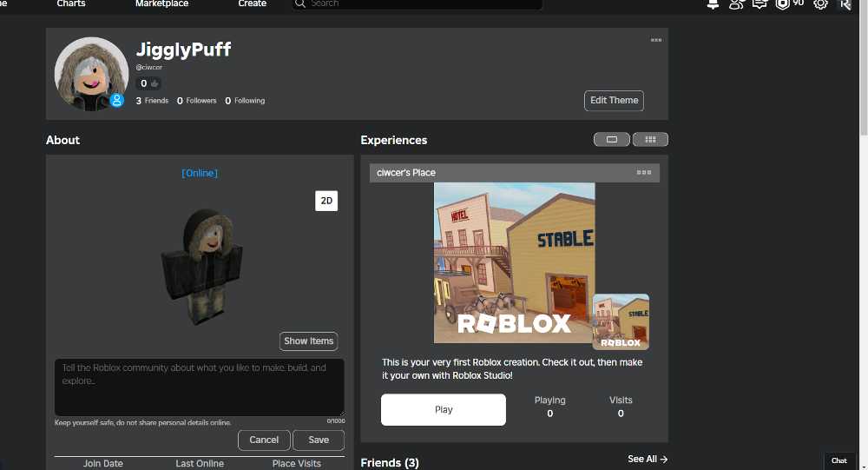Switch Experiences to slideshow view
Image resolution: width=868 pixels, height=470 pixels.
[x=612, y=139]
